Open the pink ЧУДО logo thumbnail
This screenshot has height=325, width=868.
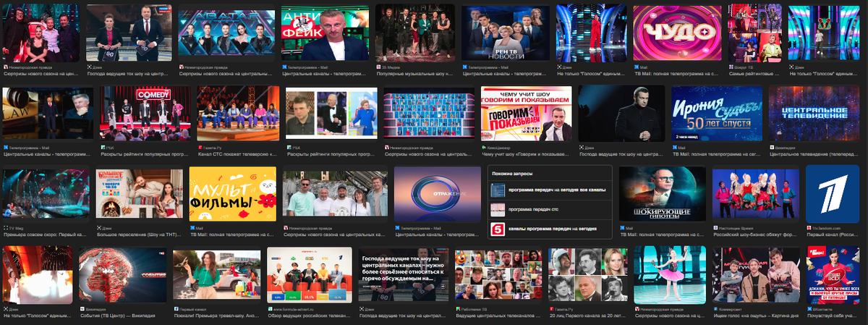pyautogui.click(x=678, y=33)
